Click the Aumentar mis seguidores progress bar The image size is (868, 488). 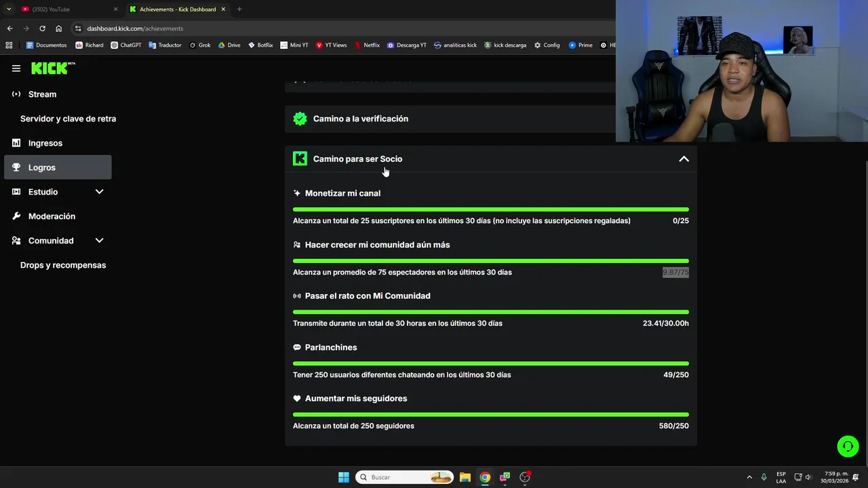(x=491, y=415)
